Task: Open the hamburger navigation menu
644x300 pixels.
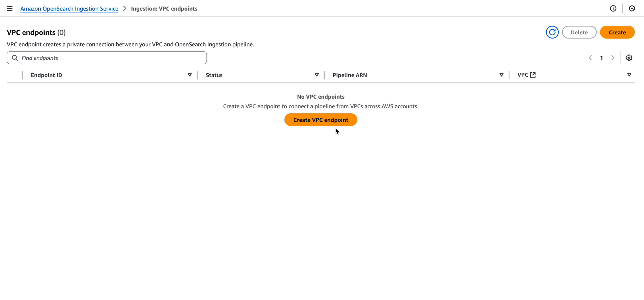Action: tap(10, 8)
